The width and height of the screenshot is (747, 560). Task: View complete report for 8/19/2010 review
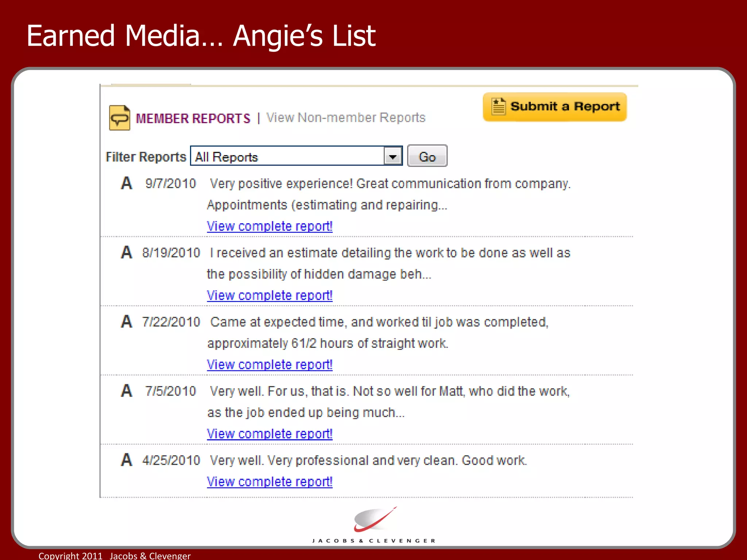270,296
